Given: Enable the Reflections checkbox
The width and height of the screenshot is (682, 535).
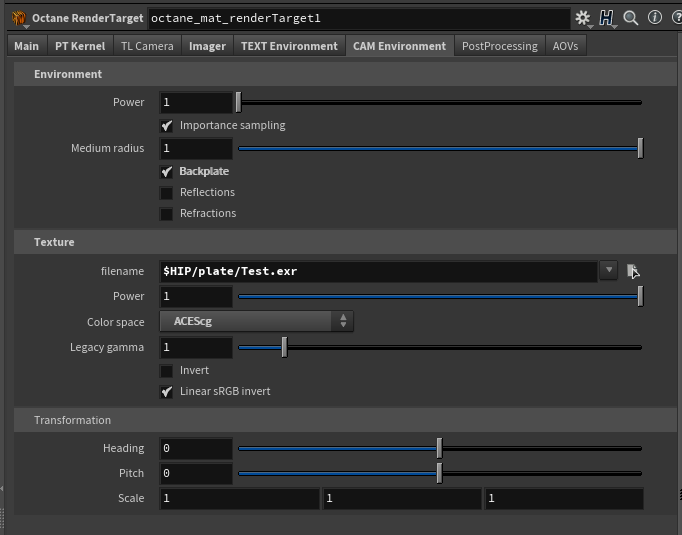Looking at the screenshot, I should point(167,193).
